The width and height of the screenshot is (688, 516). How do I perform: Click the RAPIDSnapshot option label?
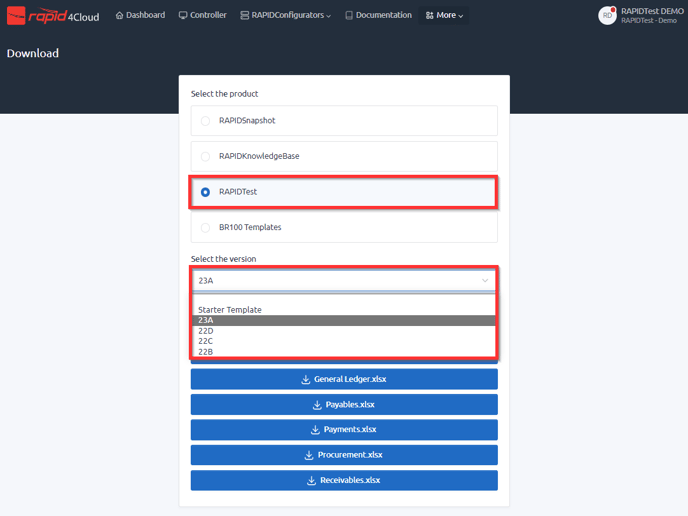[x=247, y=121]
